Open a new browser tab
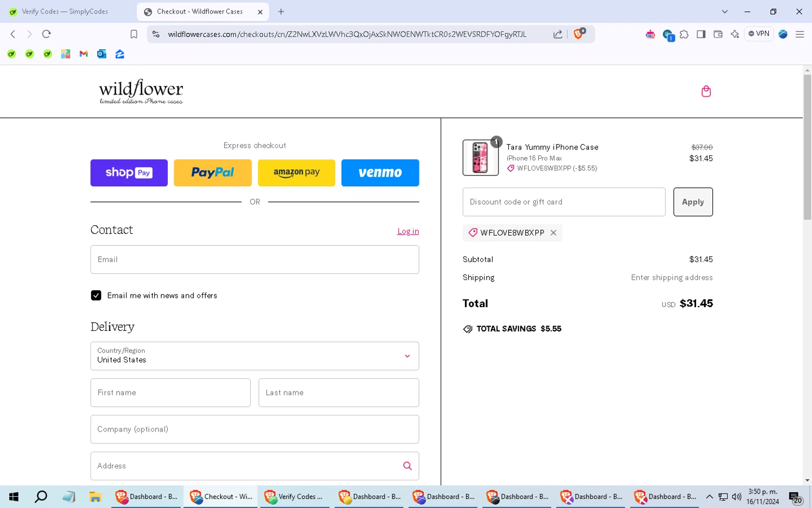 [281, 11]
